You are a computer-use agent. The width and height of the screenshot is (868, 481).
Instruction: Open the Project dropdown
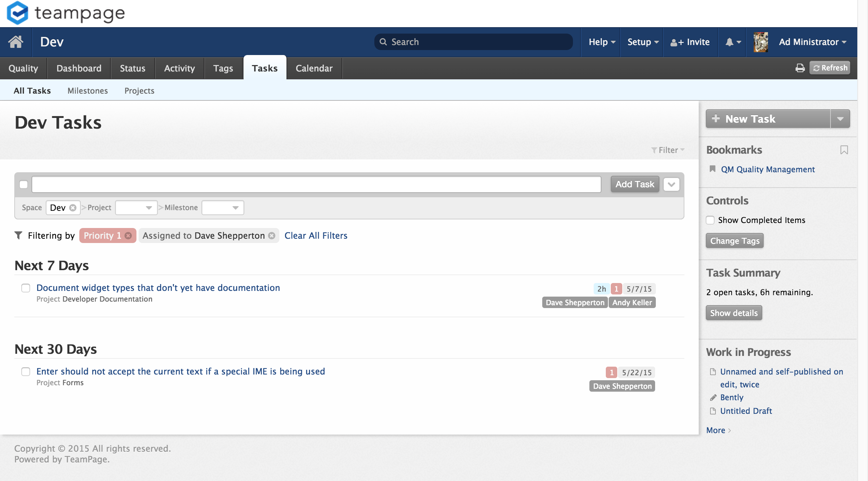(x=136, y=208)
